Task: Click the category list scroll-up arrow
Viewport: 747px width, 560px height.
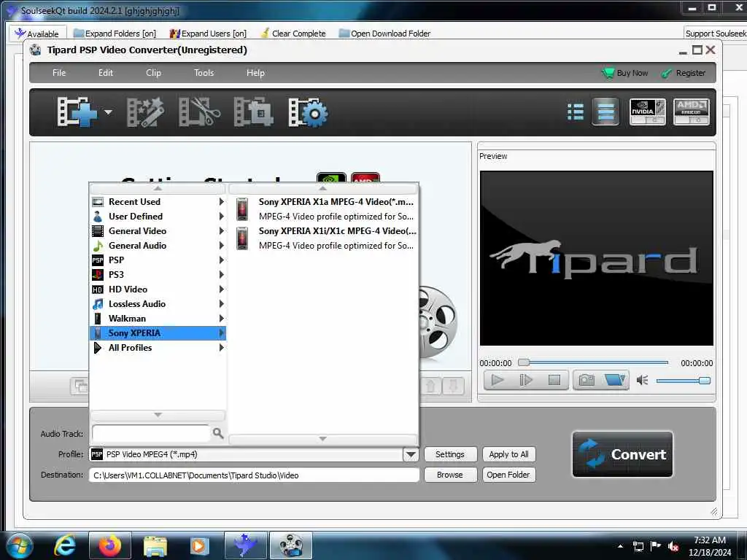Action: (x=158, y=189)
